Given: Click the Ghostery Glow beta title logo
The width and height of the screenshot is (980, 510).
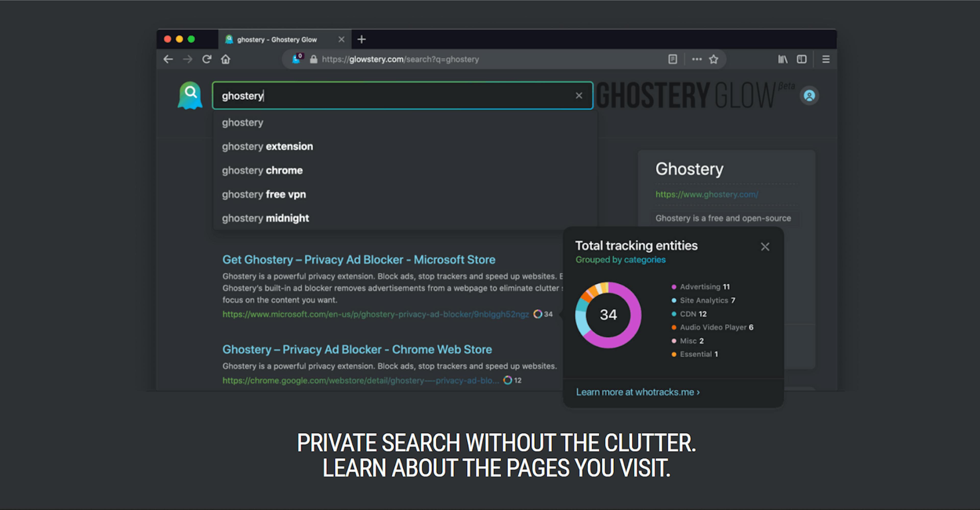Looking at the screenshot, I should point(695,95).
